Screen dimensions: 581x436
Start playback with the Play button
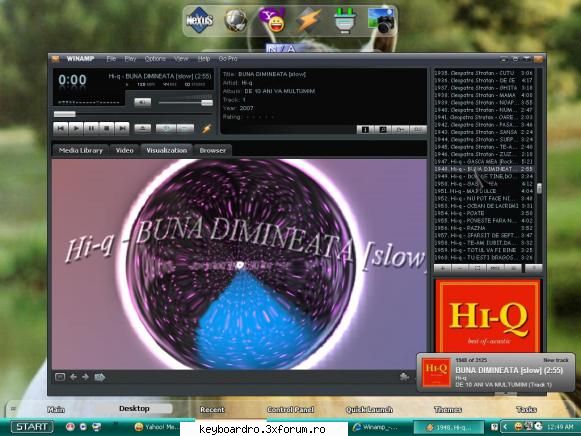coord(76,128)
